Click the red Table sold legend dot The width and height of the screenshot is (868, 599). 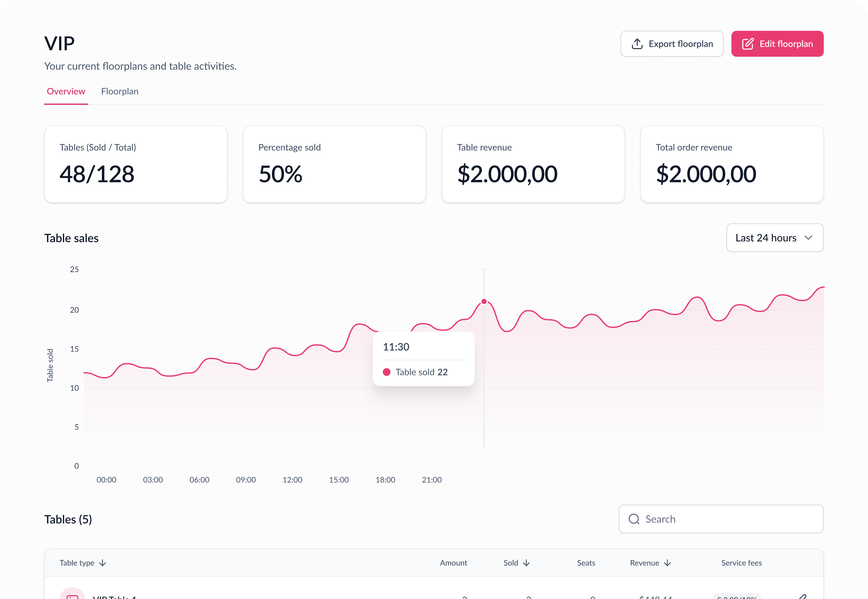(386, 372)
